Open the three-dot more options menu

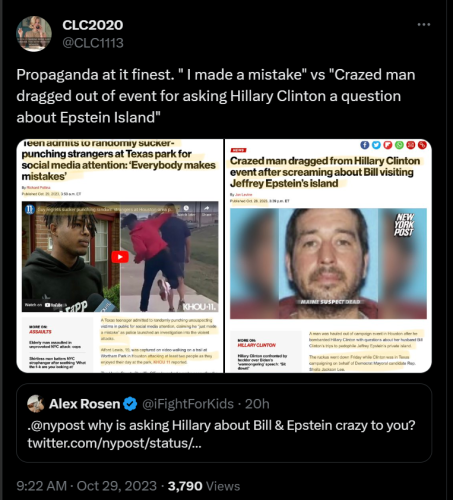click(424, 25)
